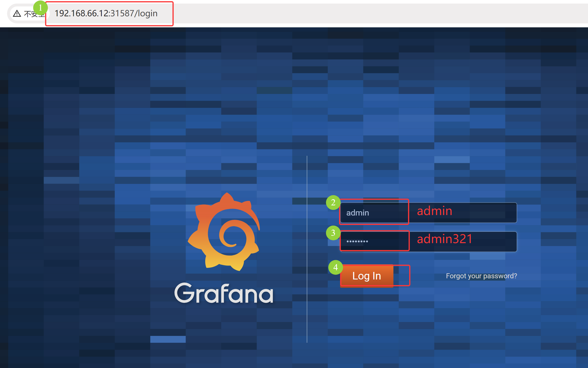The height and width of the screenshot is (368, 588).
Task: Click green step marker number 3
Action: (333, 233)
